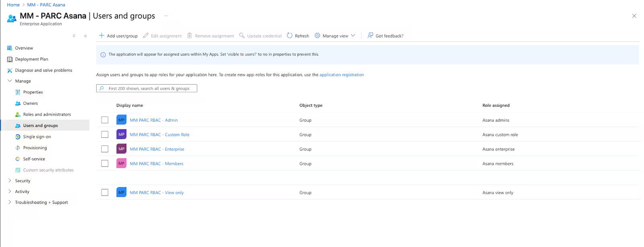Select checkbox for MM PARC RBAC - Admin
Image resolution: width=644 pixels, height=247 pixels.
[x=105, y=120]
